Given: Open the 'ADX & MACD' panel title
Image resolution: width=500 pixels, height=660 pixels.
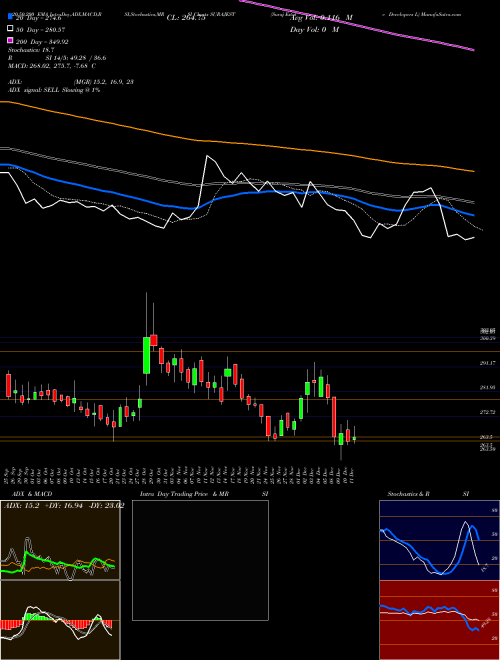Looking at the screenshot, I should click(32, 494).
